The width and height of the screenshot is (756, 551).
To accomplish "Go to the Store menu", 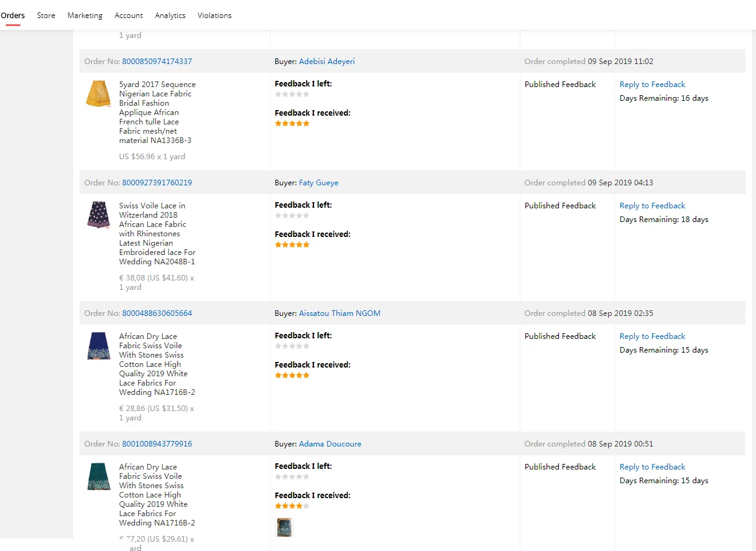I will click(46, 16).
